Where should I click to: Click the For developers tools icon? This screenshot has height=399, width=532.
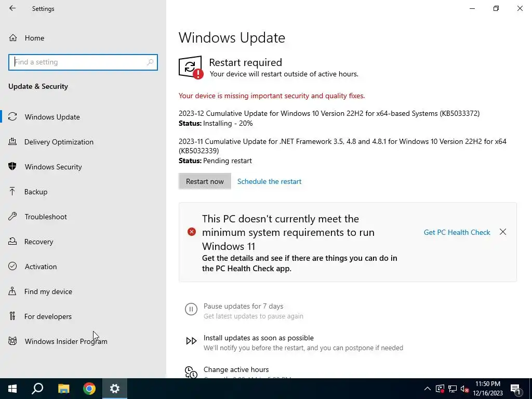click(x=12, y=316)
